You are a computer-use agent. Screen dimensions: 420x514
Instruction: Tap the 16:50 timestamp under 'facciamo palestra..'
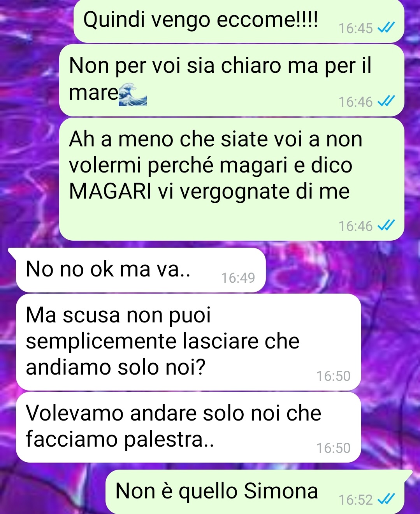pos(333,448)
